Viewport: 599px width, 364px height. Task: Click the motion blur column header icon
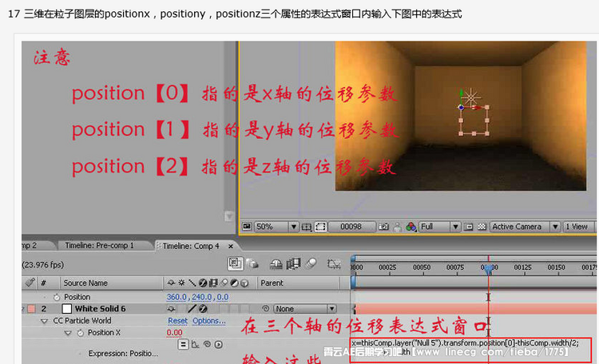224,283
